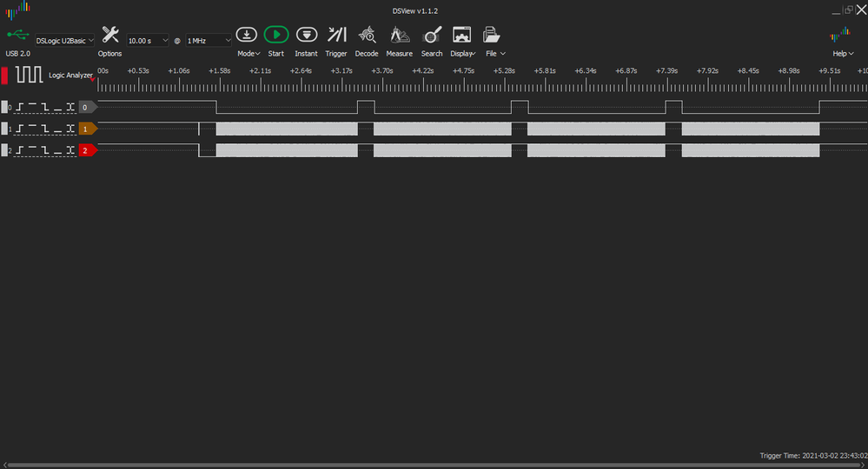The image size is (868, 469).
Task: Click the green USB 2.0 connection icon
Action: (x=17, y=36)
